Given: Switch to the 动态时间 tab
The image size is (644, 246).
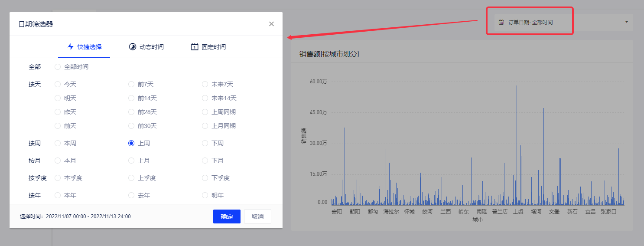Looking at the screenshot, I should point(151,47).
